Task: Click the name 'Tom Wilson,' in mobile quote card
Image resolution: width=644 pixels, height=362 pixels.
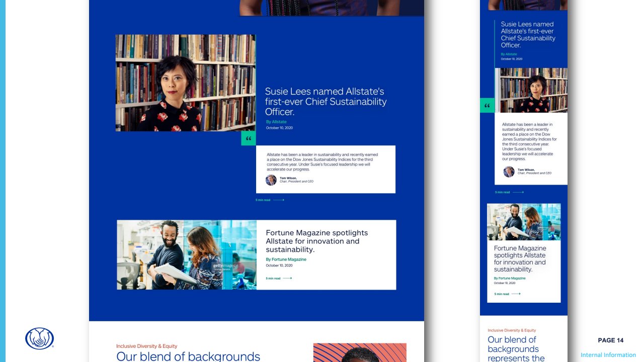Action: (x=526, y=169)
